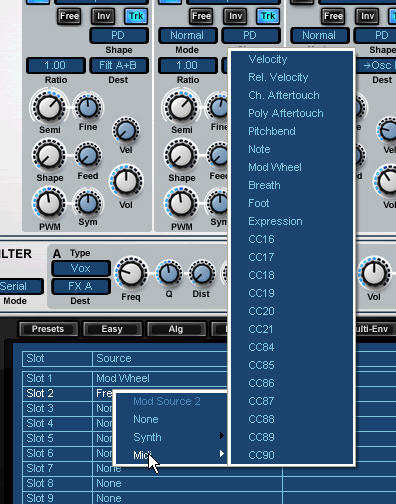Click the left oscillator Feed knob
Screen dimensions: 396x504
[88, 156]
